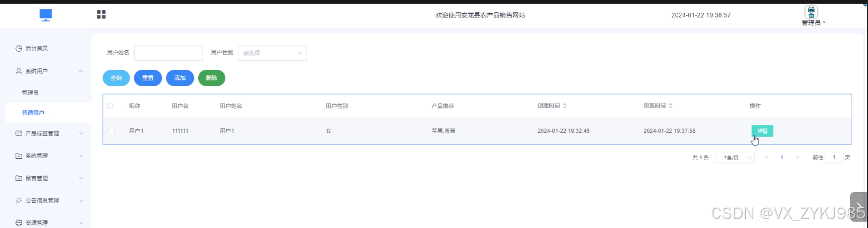Screen dimensions: 868x228
Task: Click the 111111 username cell
Action: 180,131
